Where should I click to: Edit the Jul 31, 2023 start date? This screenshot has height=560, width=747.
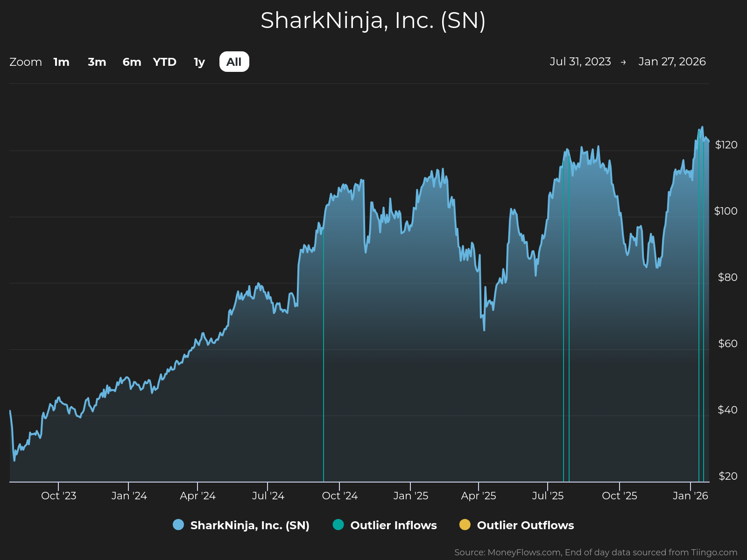pos(580,62)
